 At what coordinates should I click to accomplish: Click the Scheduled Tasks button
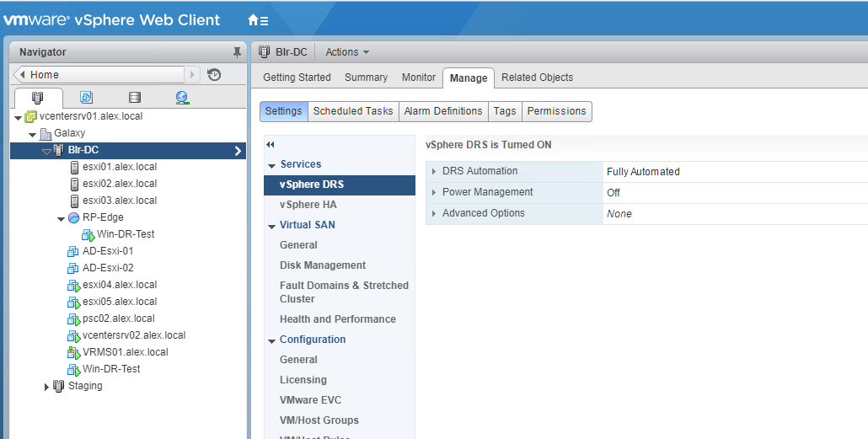[352, 111]
